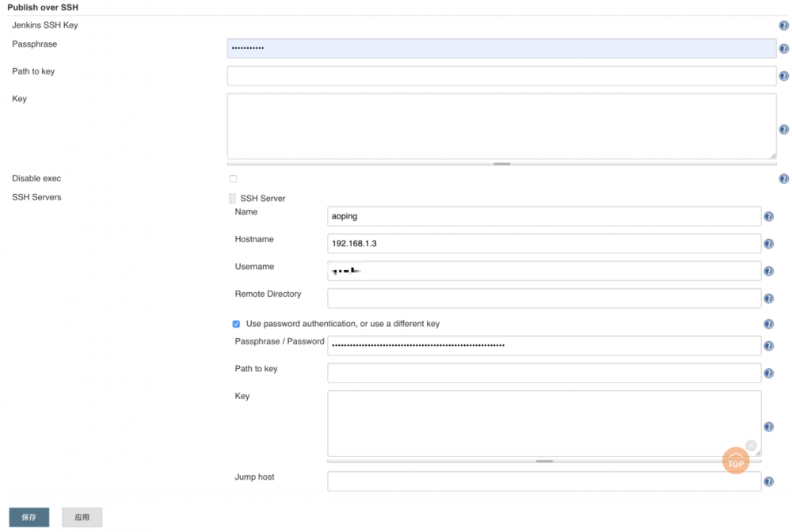Click the SSH Servers label
Viewport: 792px width, 532px height.
pos(36,197)
